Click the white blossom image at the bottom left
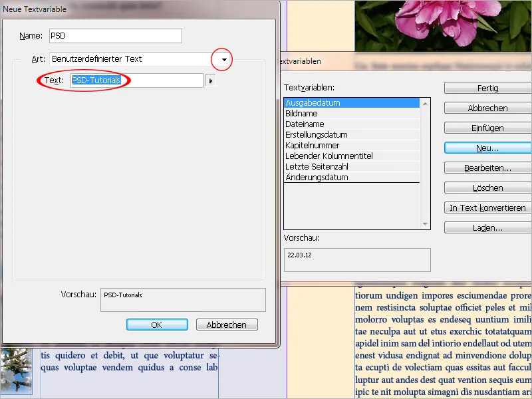 [16, 370]
